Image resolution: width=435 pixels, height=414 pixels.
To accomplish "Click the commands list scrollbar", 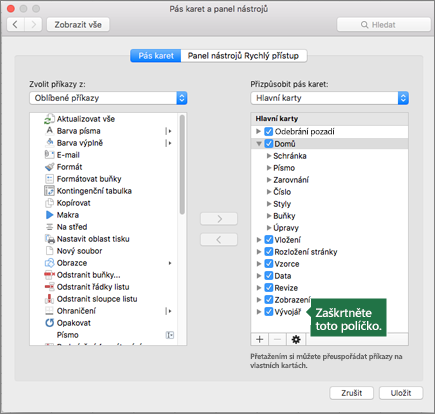I will pos(182,165).
